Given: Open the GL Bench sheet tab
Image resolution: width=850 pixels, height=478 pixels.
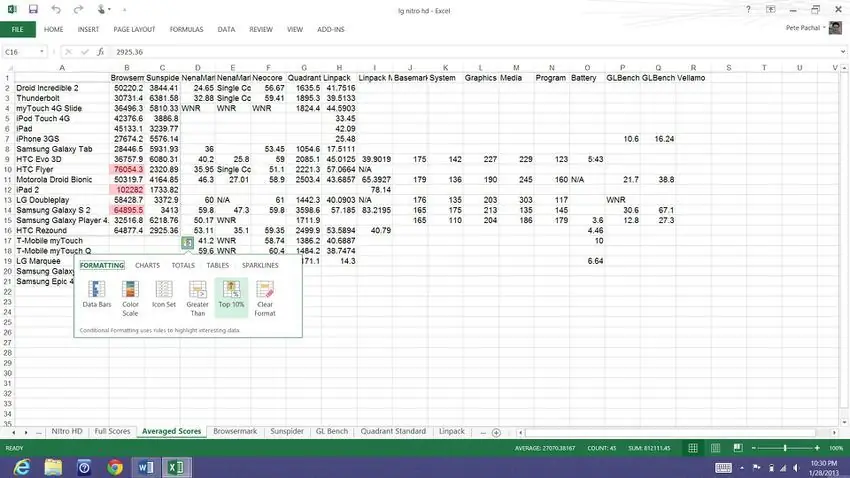Looking at the screenshot, I should pyautogui.click(x=332, y=431).
